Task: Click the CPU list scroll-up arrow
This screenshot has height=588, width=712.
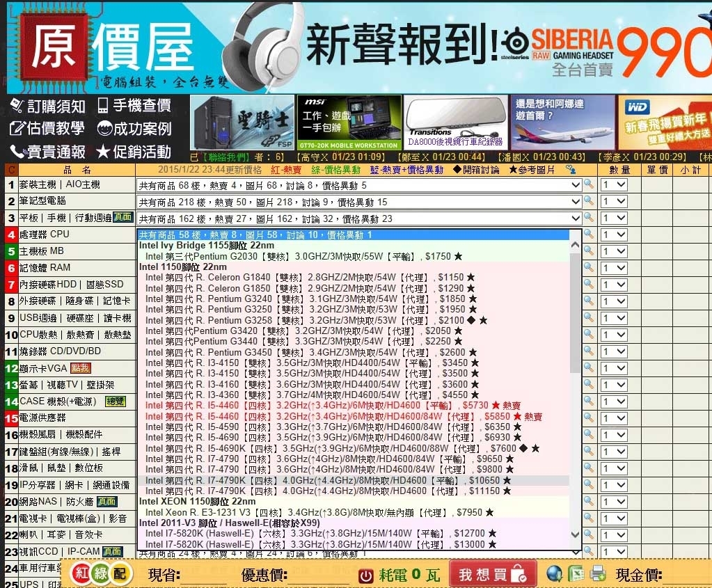Action: pos(575,245)
